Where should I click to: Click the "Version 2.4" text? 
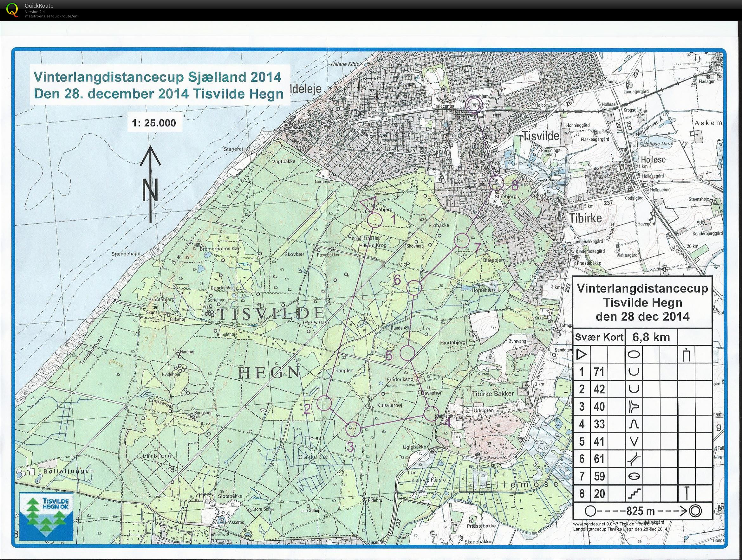(x=35, y=12)
